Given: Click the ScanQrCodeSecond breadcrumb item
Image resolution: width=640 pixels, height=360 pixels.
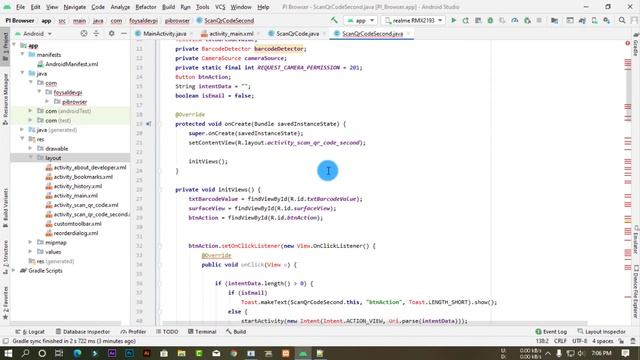Looking at the screenshot, I should point(225,20).
